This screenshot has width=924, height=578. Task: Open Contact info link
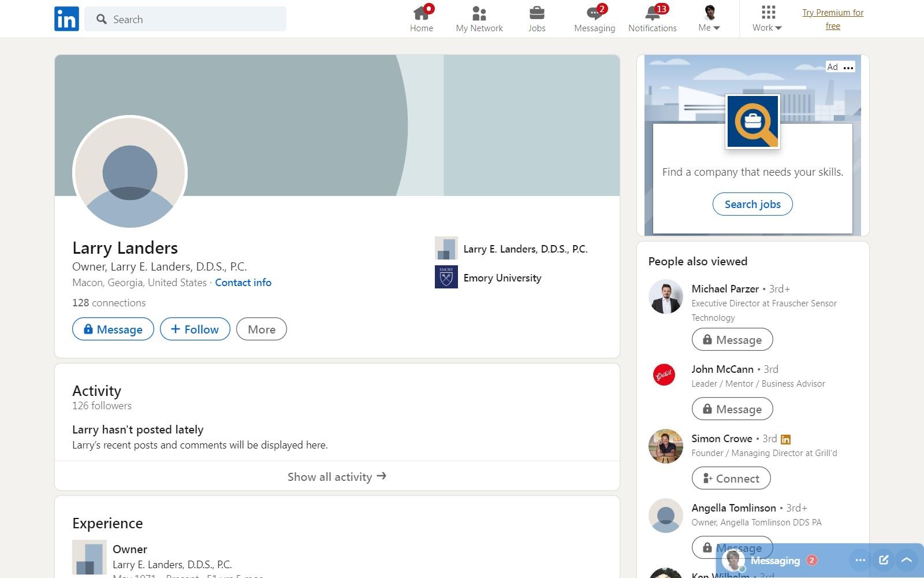(x=243, y=283)
